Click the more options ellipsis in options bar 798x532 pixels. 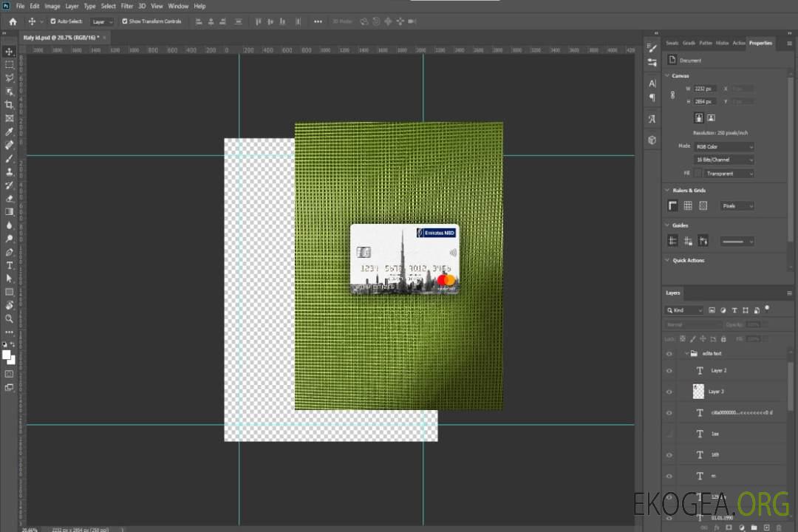(318, 21)
